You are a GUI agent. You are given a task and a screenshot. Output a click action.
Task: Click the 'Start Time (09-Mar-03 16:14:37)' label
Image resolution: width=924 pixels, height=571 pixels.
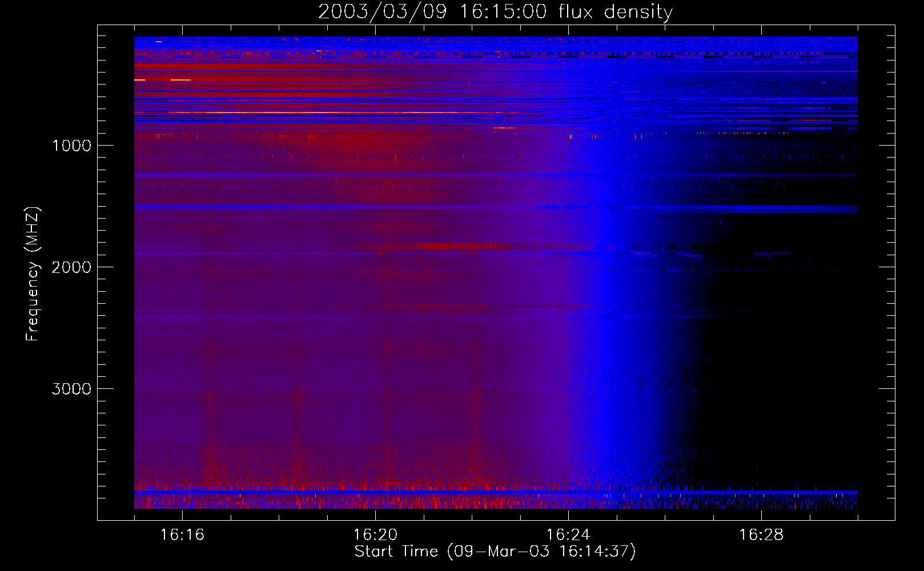[495, 552]
